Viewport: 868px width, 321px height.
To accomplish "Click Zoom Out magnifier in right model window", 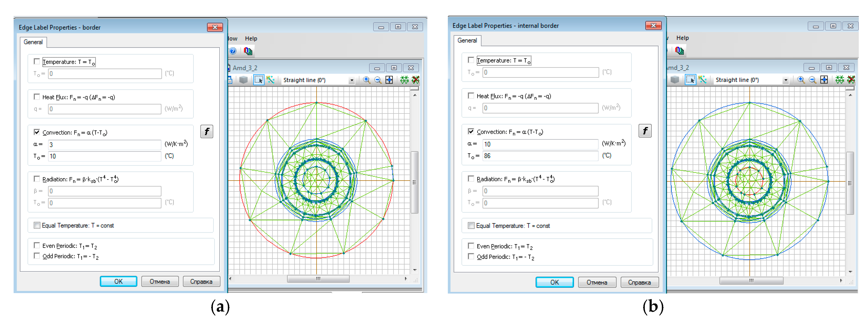I will tap(812, 80).
